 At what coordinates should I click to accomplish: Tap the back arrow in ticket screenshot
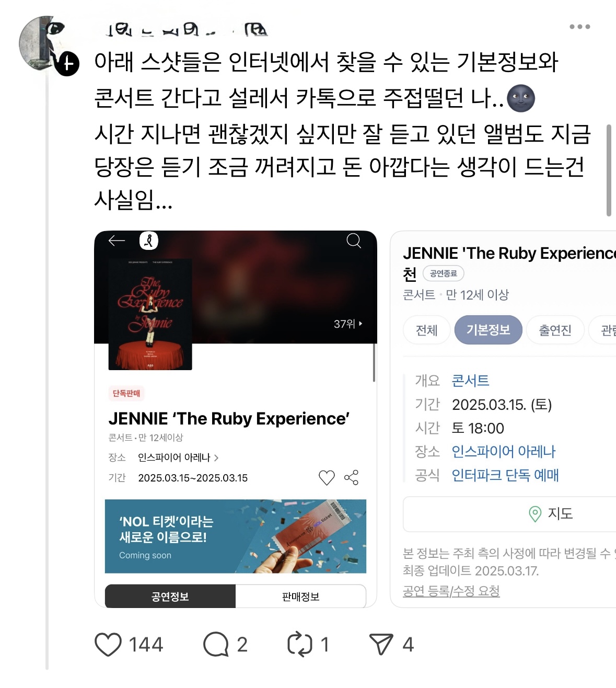(117, 240)
